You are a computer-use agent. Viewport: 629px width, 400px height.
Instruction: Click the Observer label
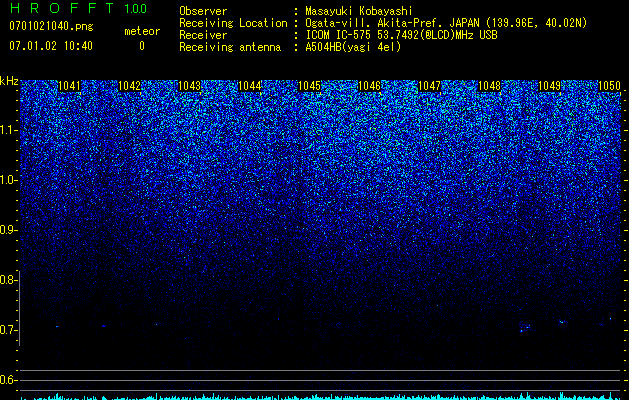203,11
